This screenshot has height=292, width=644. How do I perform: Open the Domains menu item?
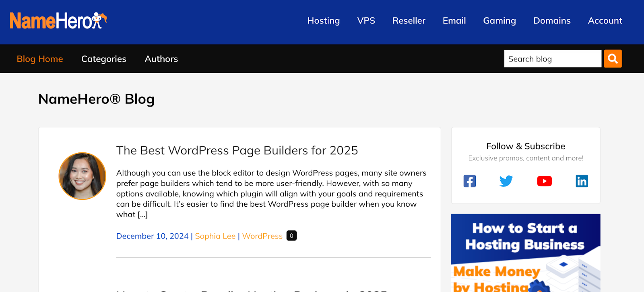click(x=552, y=21)
